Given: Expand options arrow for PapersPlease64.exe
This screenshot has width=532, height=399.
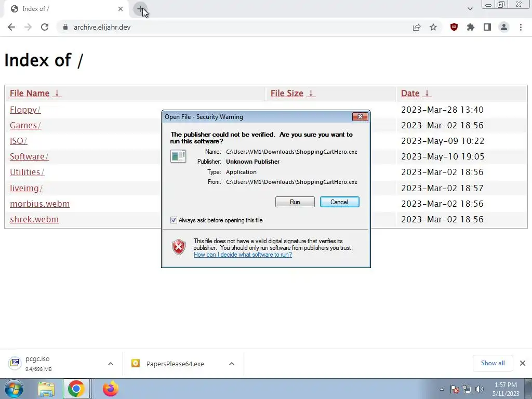Looking at the screenshot, I should 232,364.
